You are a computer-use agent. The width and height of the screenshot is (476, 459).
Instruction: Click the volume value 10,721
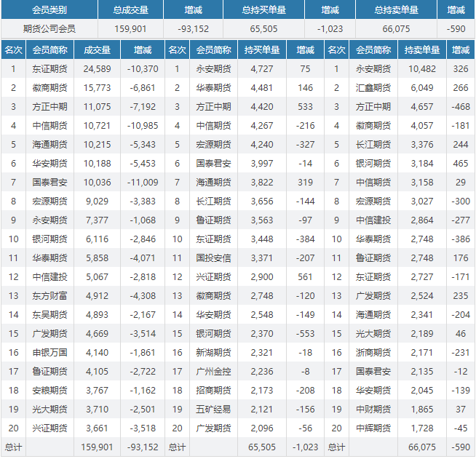coord(97,126)
